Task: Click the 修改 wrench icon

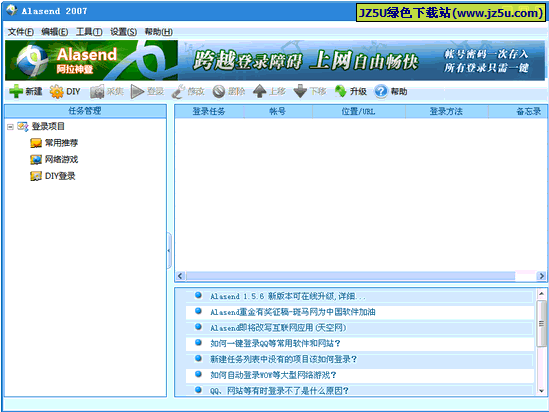Action: click(178, 91)
